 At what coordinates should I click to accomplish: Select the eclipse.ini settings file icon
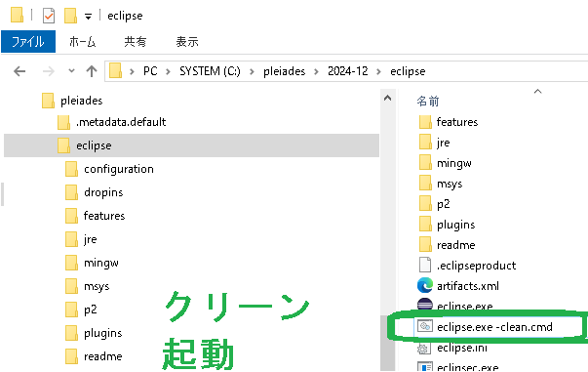(423, 349)
